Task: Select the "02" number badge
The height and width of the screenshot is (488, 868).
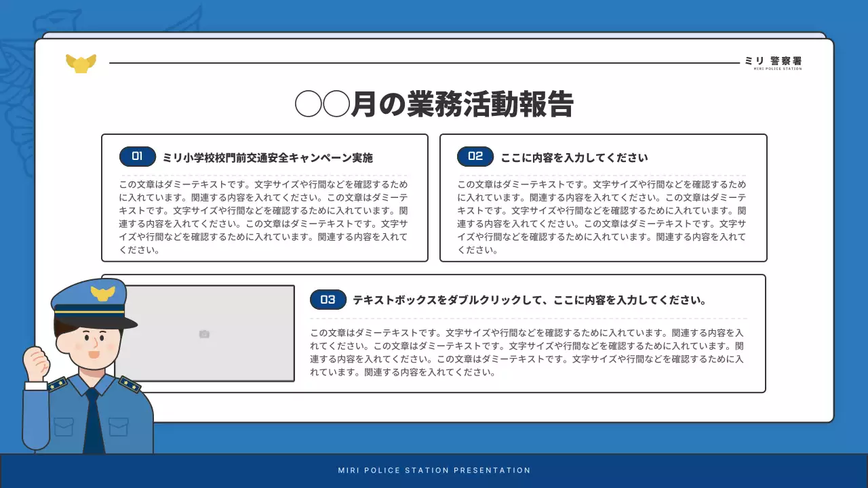Action: (475, 157)
